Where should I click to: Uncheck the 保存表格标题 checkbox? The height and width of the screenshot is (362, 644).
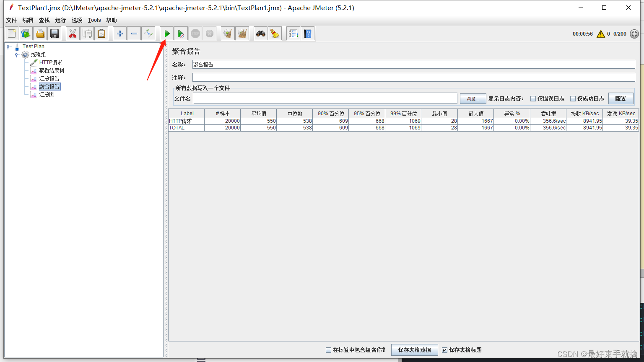(444, 350)
